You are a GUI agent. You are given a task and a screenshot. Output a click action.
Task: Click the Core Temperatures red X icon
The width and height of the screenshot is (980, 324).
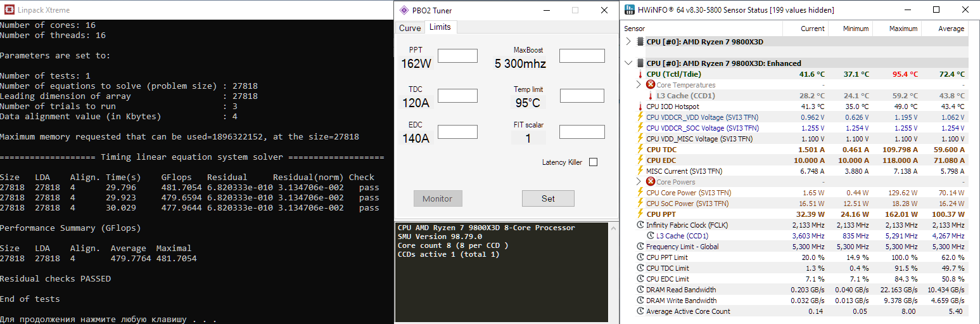coord(651,85)
